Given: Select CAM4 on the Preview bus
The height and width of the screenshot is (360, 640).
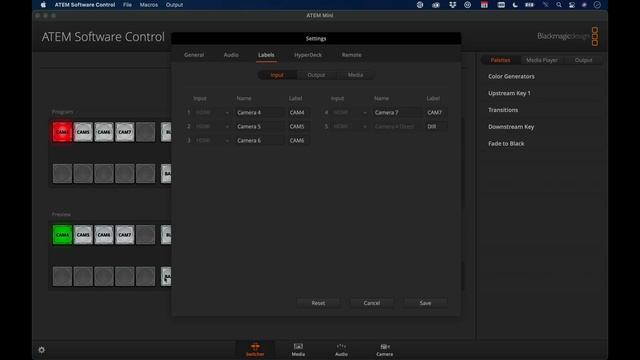Looking at the screenshot, I should tap(62, 235).
